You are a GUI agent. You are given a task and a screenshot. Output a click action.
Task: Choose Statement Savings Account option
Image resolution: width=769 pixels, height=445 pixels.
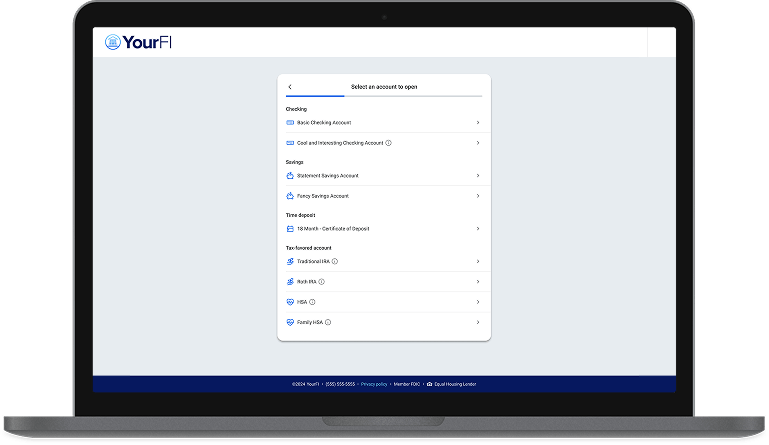click(x=327, y=175)
